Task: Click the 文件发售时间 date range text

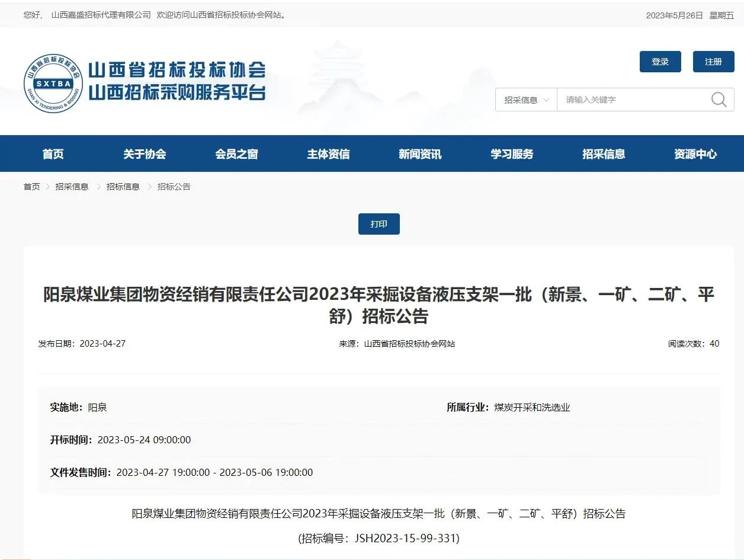Action: pos(214,472)
